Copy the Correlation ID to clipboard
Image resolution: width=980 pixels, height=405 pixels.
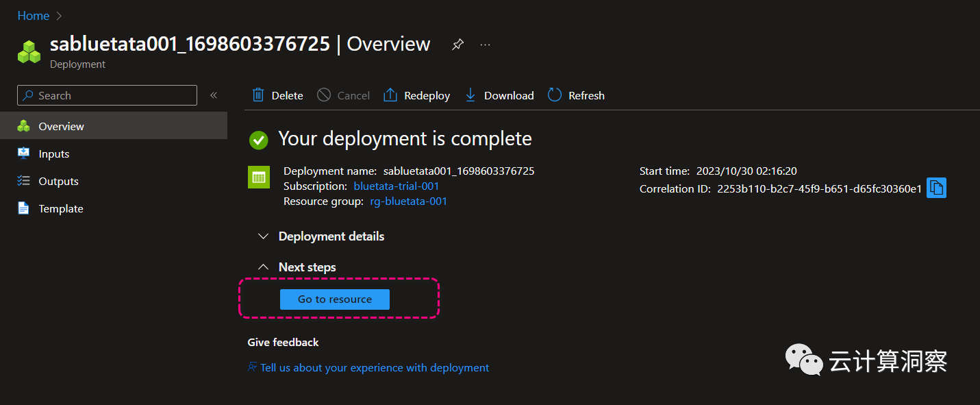coord(936,188)
